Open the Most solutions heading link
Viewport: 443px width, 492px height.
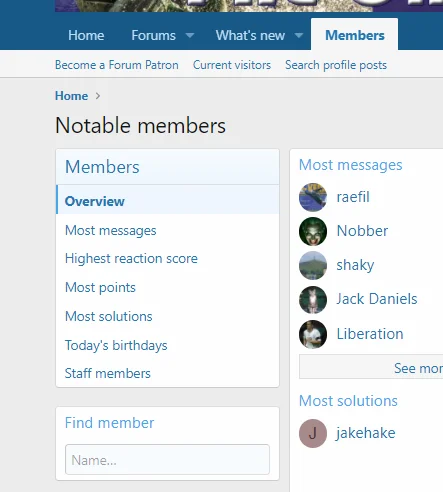[x=348, y=401]
